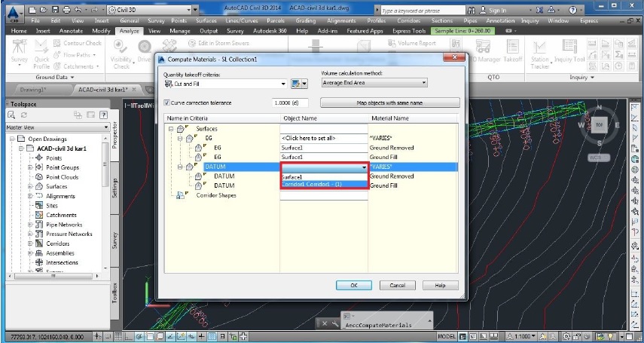The height and width of the screenshot is (343, 644).
Task: Click the command line customize wrench icon
Action: pyautogui.click(x=334, y=324)
